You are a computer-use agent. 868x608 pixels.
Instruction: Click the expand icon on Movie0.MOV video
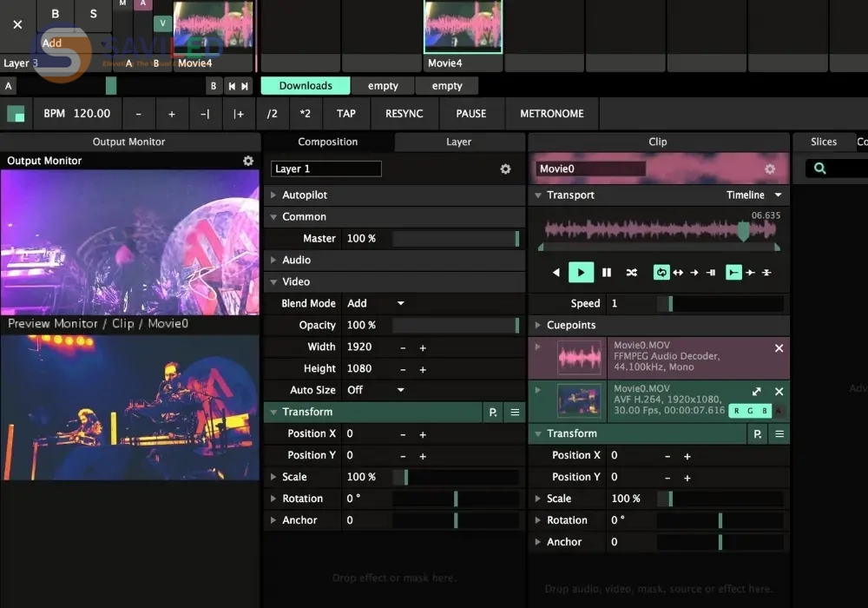[756, 392]
